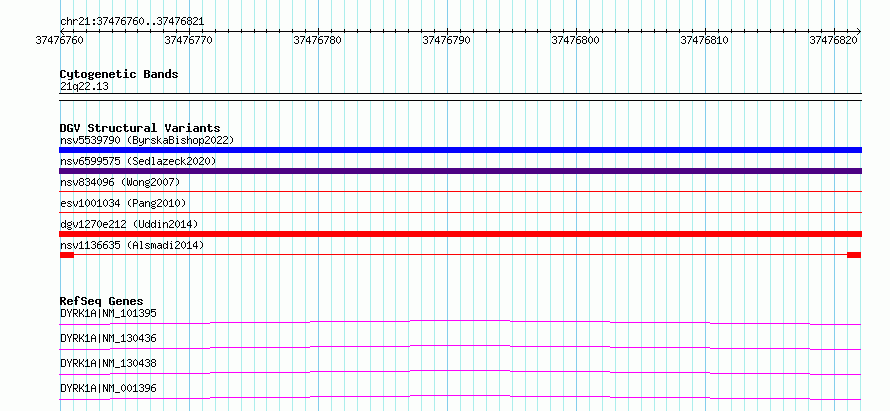Open variant nsv6599575 (Sedlazeck2020) label
Screen dimensions: 890x411
coord(138,161)
